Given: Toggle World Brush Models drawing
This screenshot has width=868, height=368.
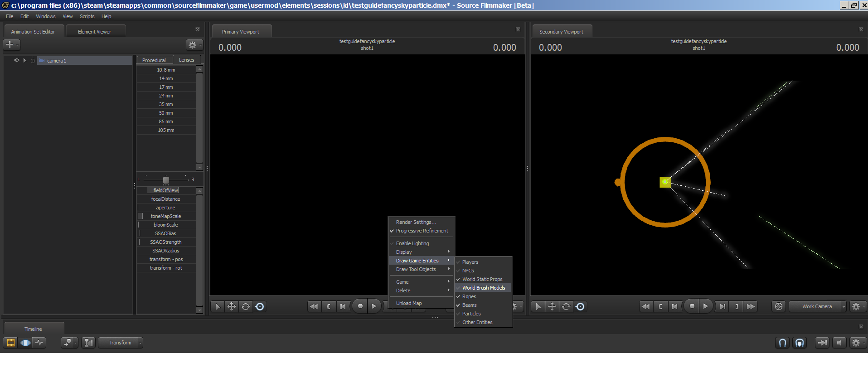Looking at the screenshot, I should (x=483, y=288).
